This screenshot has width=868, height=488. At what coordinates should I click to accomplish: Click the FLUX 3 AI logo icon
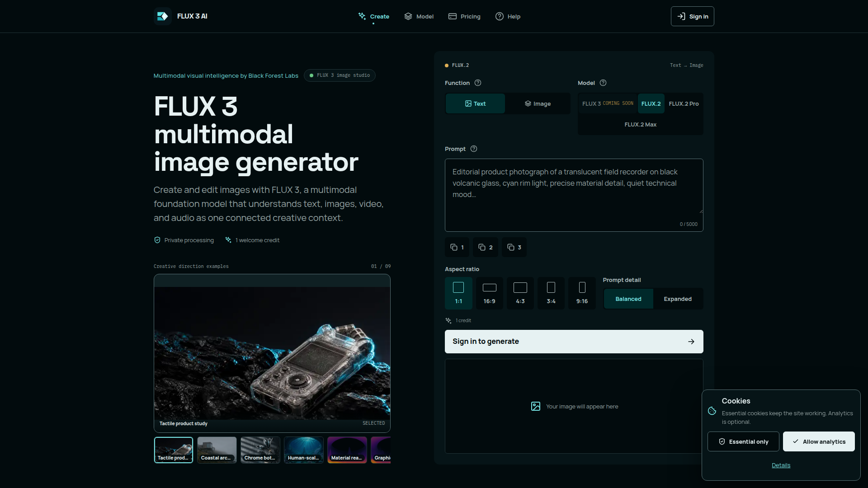pos(162,16)
